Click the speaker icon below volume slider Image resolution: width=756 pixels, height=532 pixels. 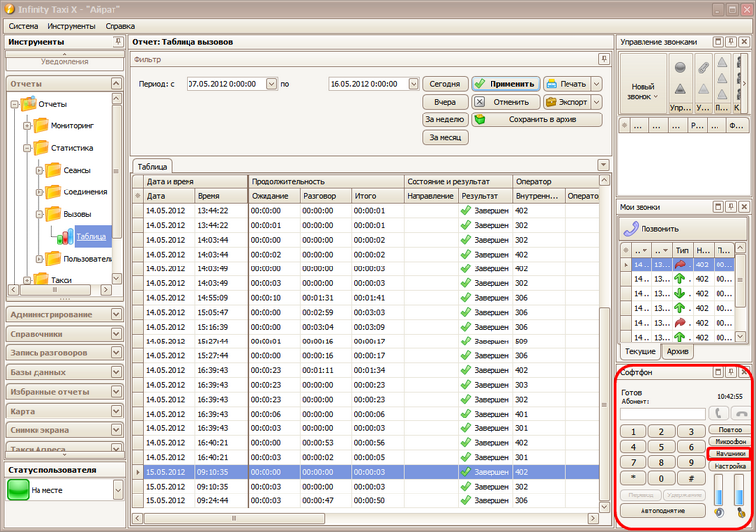(718, 512)
